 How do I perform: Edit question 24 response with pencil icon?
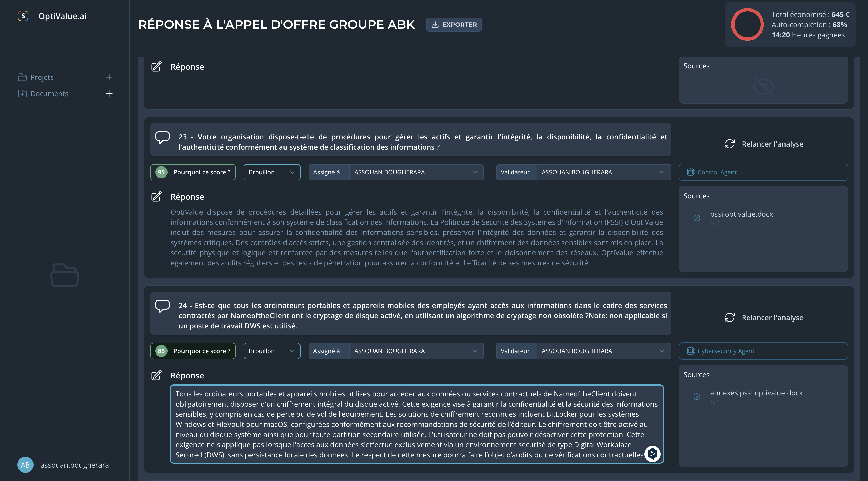tap(156, 375)
